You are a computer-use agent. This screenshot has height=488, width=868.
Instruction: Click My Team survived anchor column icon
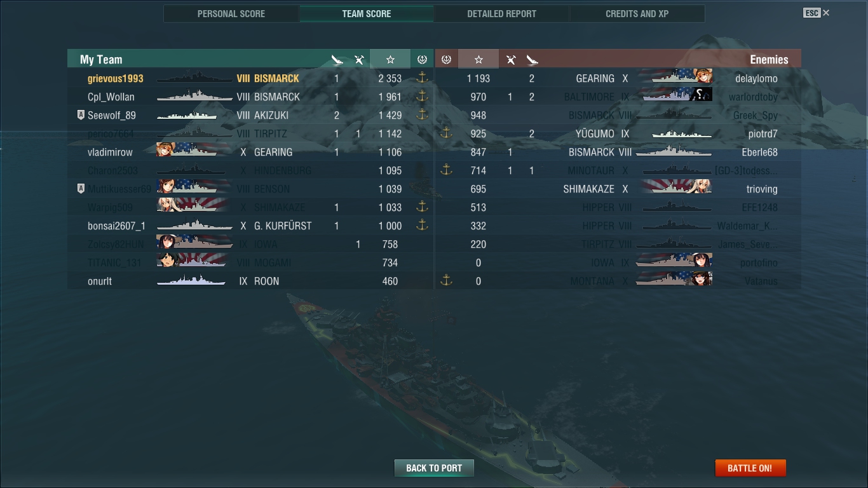pyautogui.click(x=422, y=59)
